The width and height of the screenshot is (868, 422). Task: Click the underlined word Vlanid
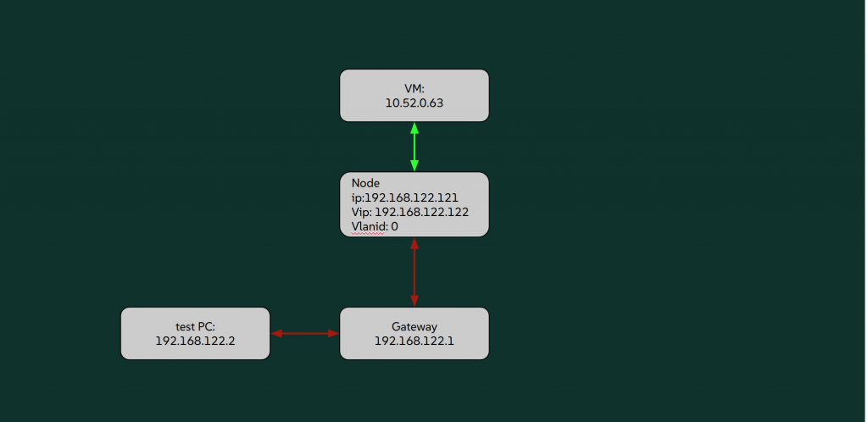369,226
